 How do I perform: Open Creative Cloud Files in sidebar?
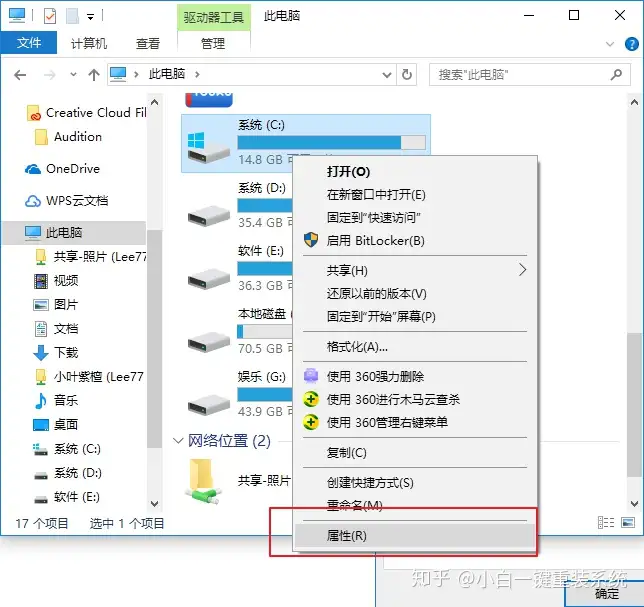(x=86, y=113)
